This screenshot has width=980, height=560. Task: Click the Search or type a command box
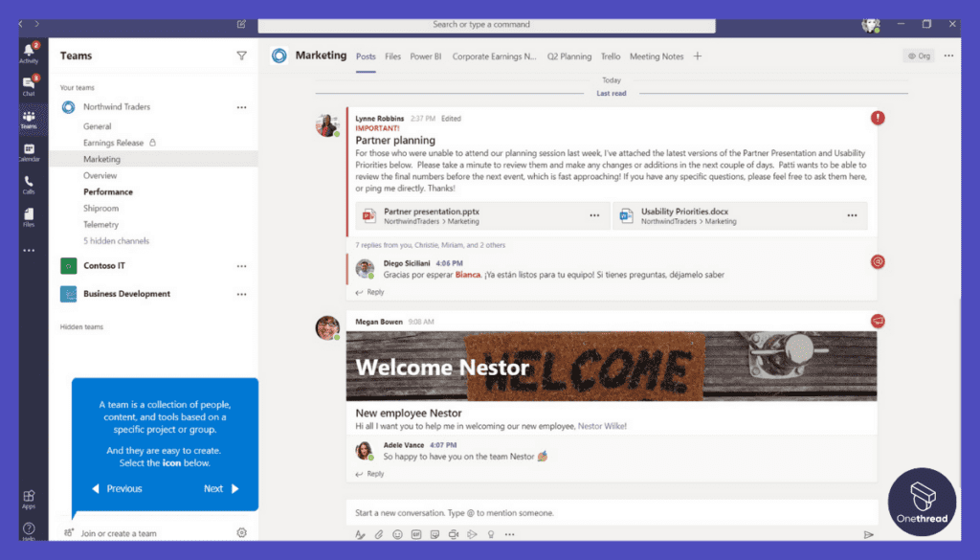[x=486, y=24]
